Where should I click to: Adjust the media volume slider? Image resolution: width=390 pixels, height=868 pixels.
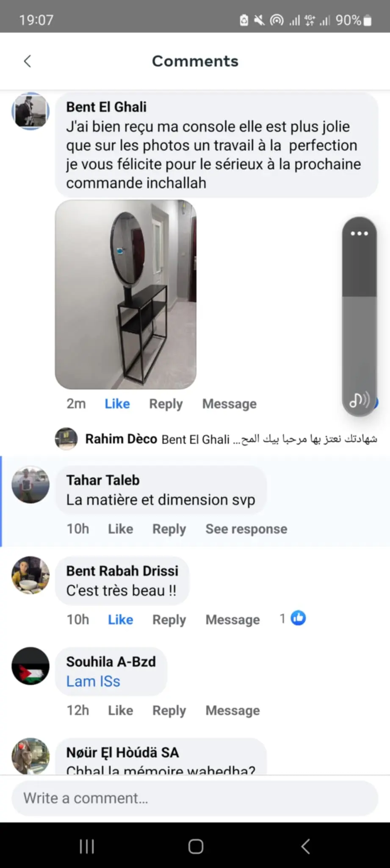tap(359, 316)
